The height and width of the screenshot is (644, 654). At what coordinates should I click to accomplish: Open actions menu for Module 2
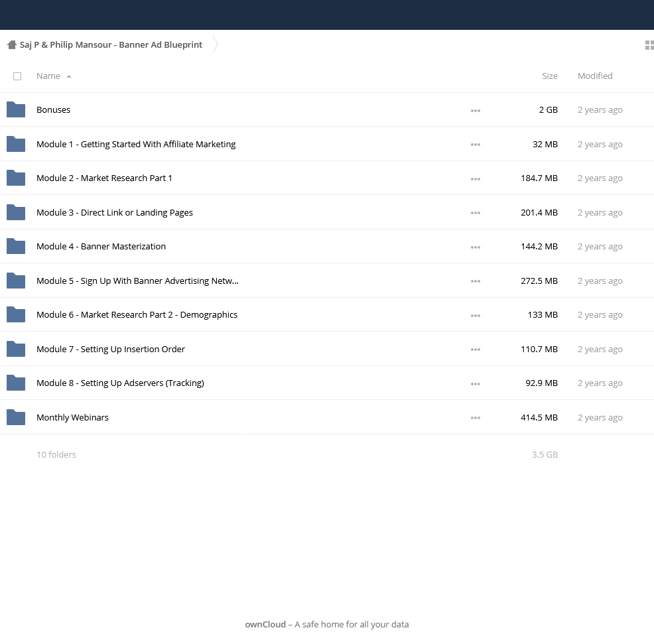tap(476, 179)
